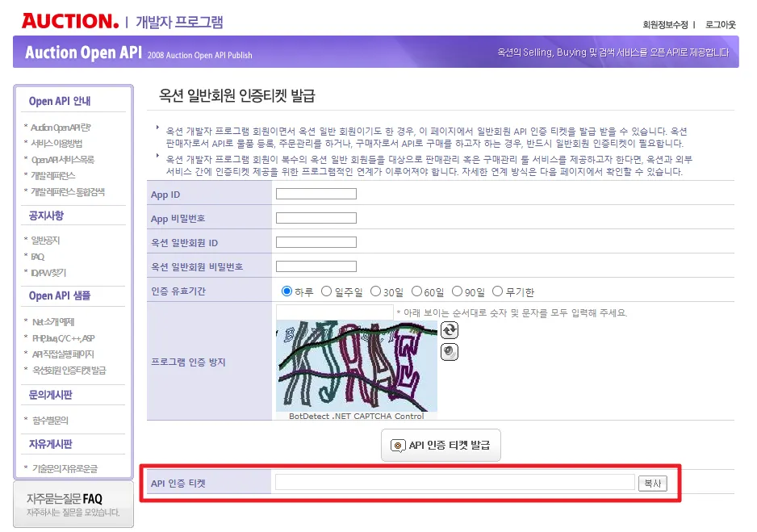This screenshot has width=757, height=532.
Task: Open the 개발레퍼런스 sidebar link
Action: 53,176
